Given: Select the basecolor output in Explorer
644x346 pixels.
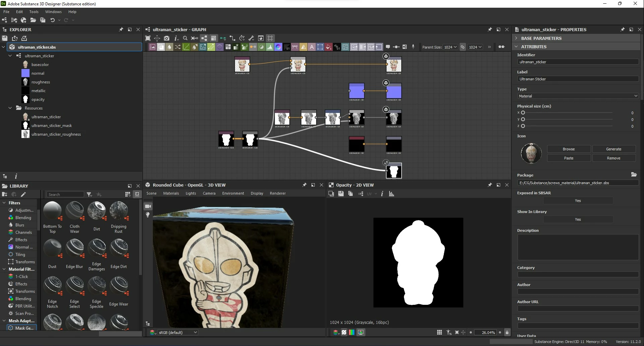Looking at the screenshot, I should pos(40,64).
